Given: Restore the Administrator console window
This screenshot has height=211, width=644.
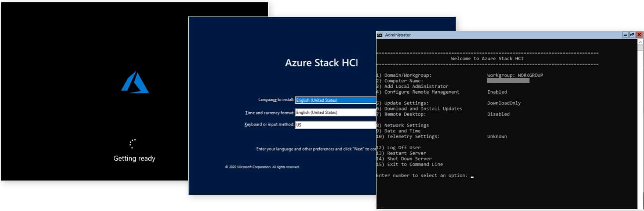Looking at the screenshot, I should click(x=632, y=35).
